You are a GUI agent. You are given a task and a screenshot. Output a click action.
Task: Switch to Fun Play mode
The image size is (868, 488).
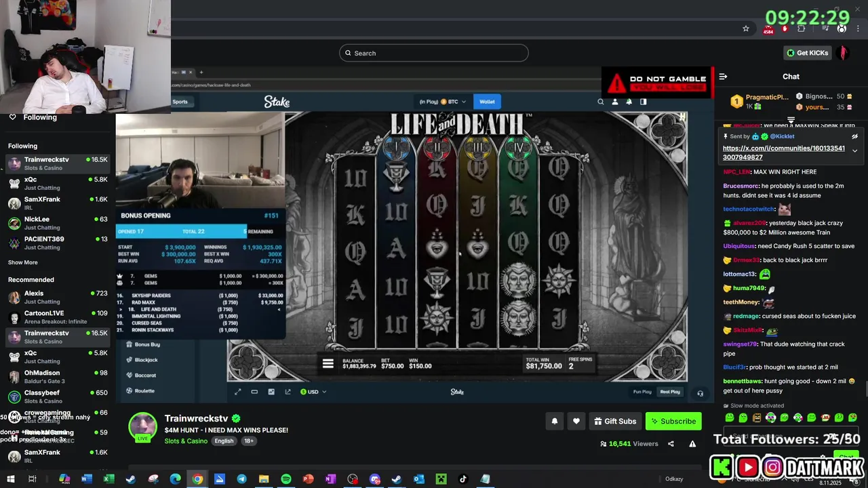pos(642,392)
